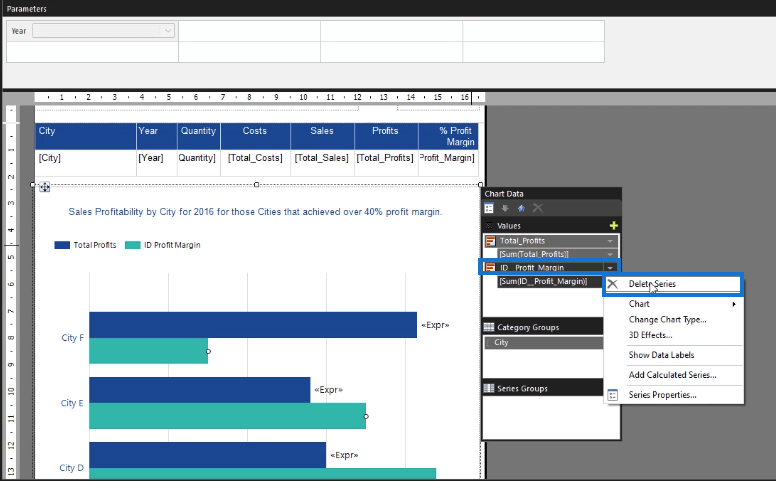Click the green plus icon beside Values
Screen dimensions: 776x481
614,226
